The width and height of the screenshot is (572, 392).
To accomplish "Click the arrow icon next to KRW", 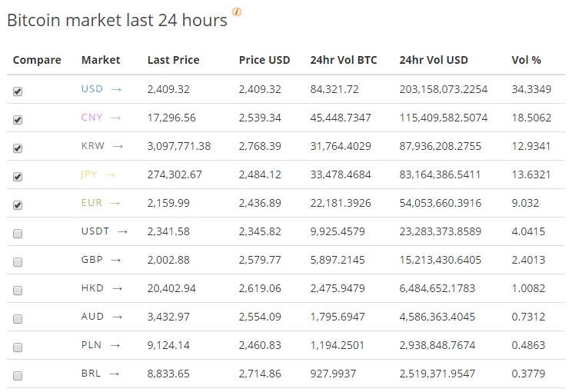I will click(118, 146).
